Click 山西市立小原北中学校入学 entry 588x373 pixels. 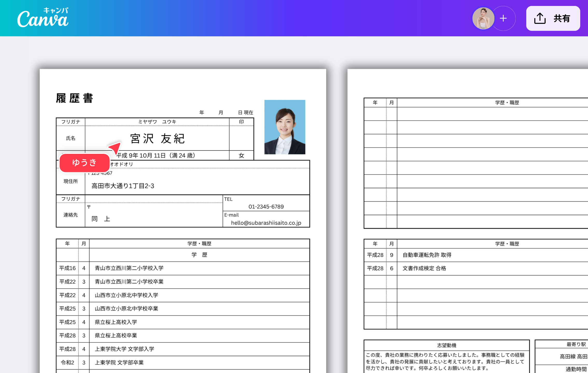(127, 295)
